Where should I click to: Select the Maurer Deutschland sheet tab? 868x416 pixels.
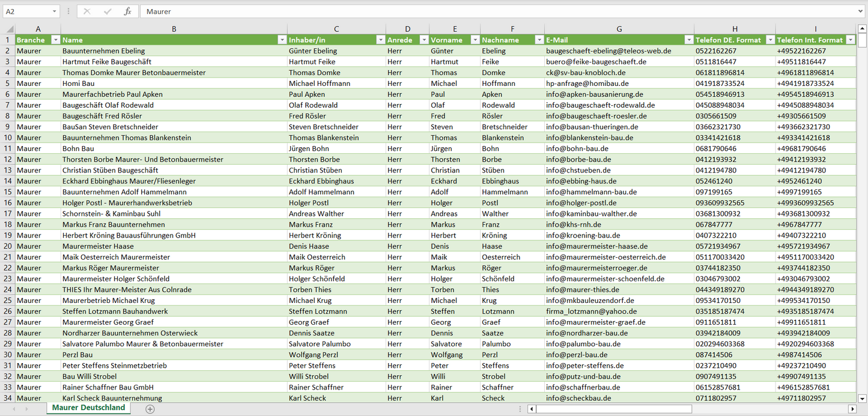88,408
